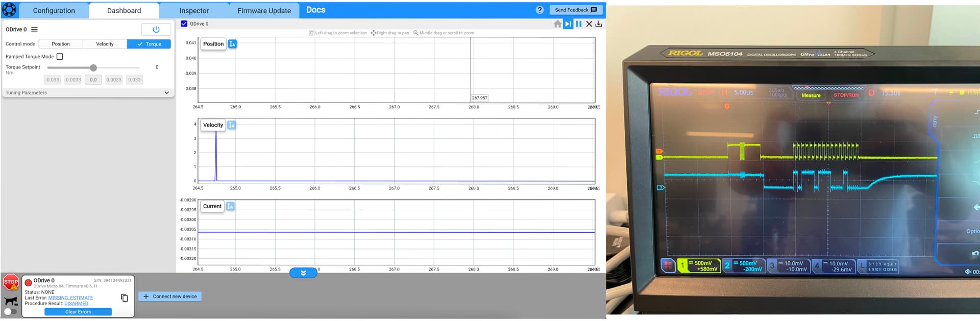The image size is (980, 321).
Task: Click the power button for ODrive 0
Action: click(156, 30)
